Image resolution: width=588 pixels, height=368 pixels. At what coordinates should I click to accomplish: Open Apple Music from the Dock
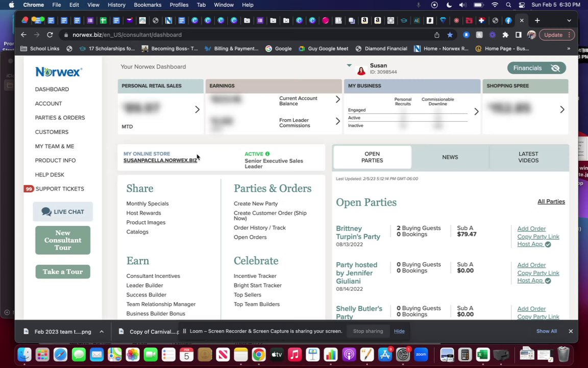tap(295, 355)
